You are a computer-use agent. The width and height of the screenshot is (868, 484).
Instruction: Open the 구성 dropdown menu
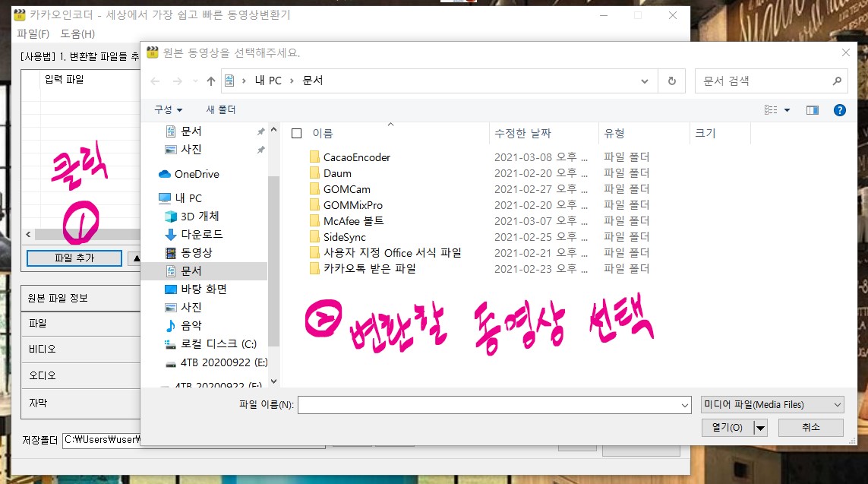(169, 109)
